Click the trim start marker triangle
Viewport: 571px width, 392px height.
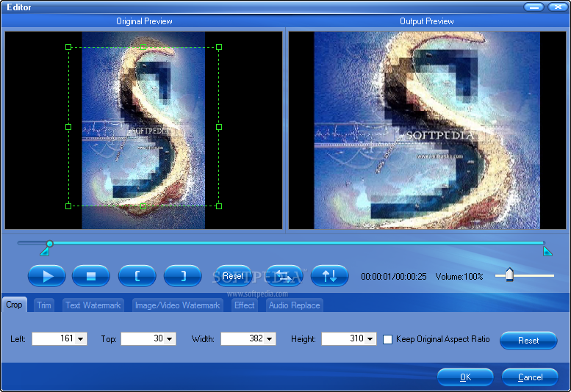[45, 252]
